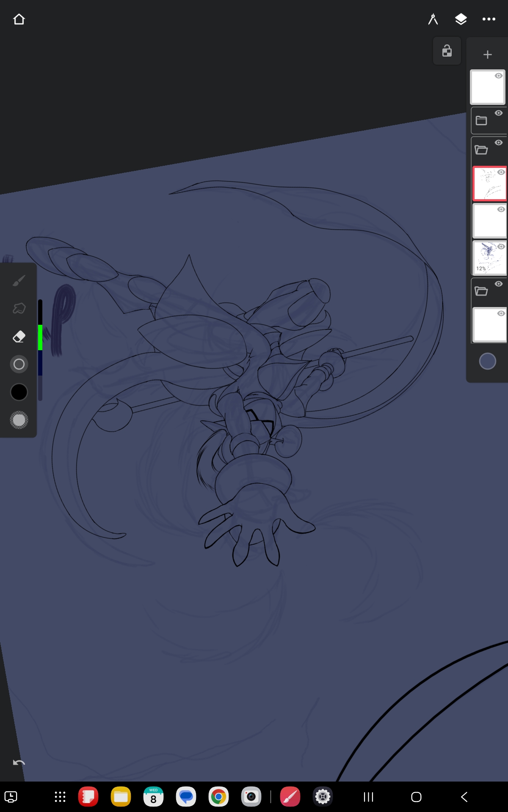Go to the gallery home screen
508x812 pixels.
[x=19, y=19]
